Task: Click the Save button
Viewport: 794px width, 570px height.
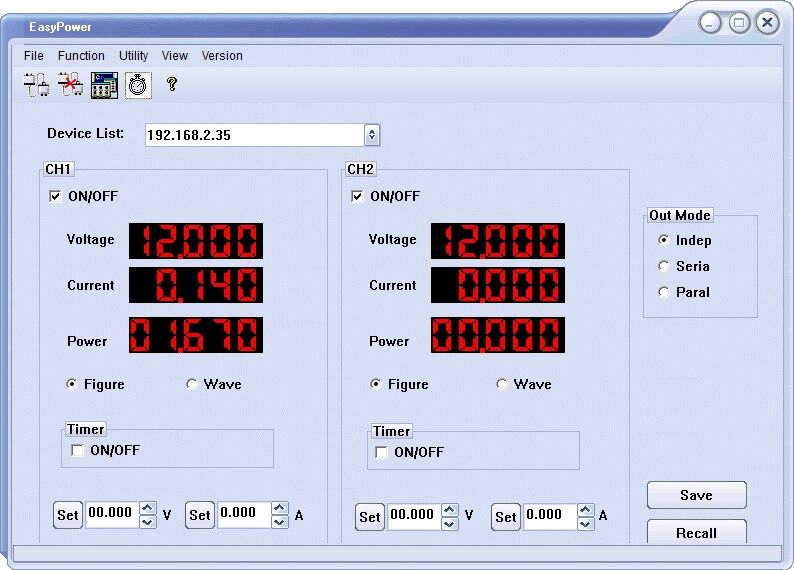Action: point(697,495)
